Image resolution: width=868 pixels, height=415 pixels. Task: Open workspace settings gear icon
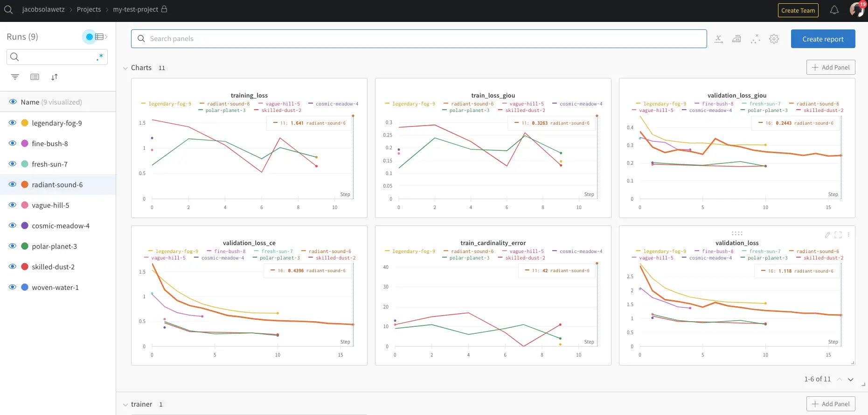pos(774,39)
